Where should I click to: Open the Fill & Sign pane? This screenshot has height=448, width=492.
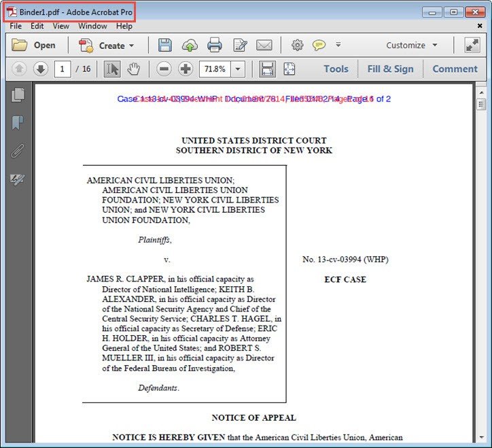tap(390, 69)
